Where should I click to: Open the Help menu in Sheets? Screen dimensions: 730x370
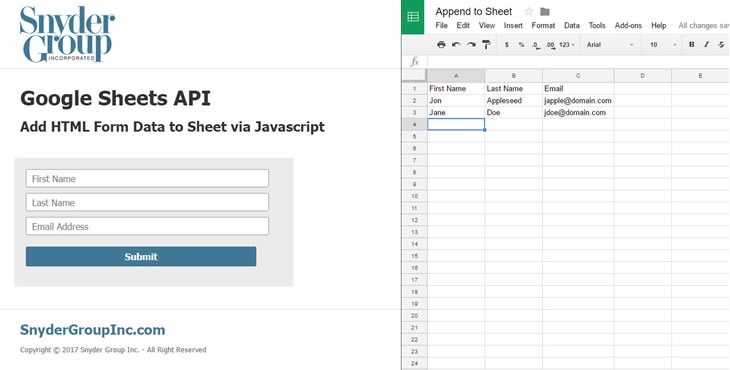[658, 26]
